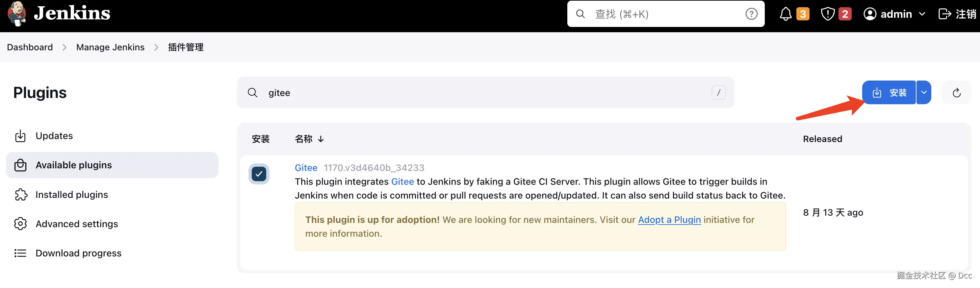Open the notifications bell icon
The height and width of the screenshot is (288, 980).
pos(785,14)
